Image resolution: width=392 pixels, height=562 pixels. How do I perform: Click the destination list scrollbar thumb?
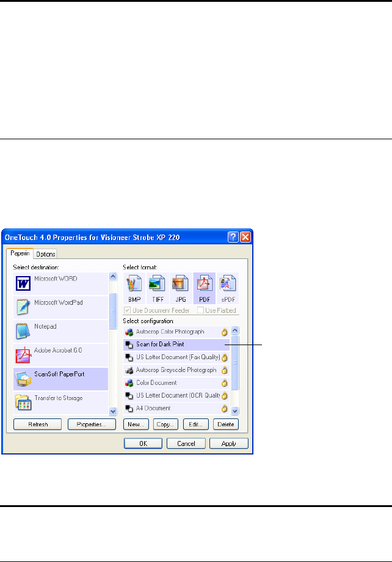coord(113,311)
